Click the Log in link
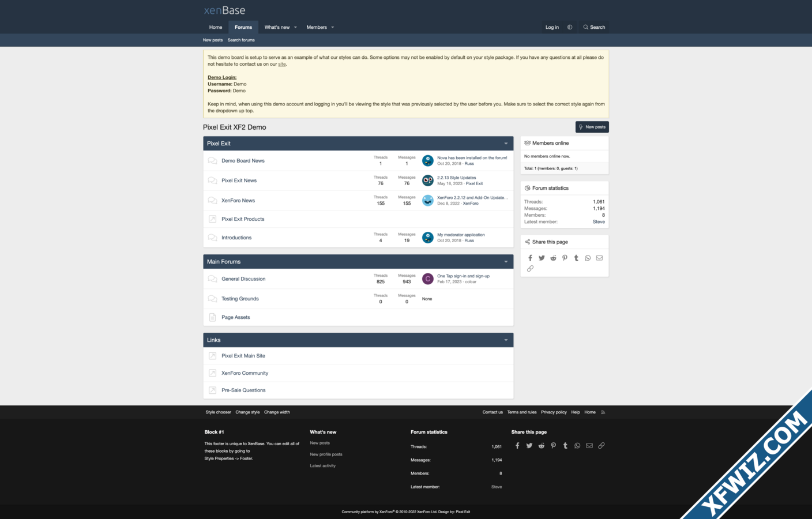This screenshot has width=812, height=519. 552,27
